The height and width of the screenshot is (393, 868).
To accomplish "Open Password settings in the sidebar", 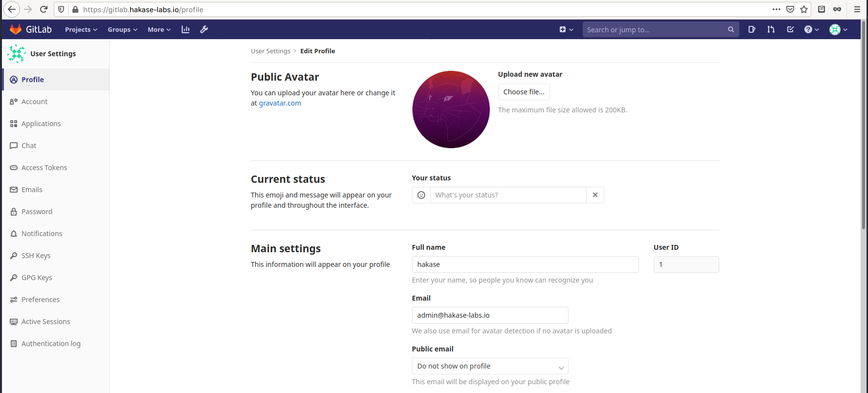I will pyautogui.click(x=56, y=212).
